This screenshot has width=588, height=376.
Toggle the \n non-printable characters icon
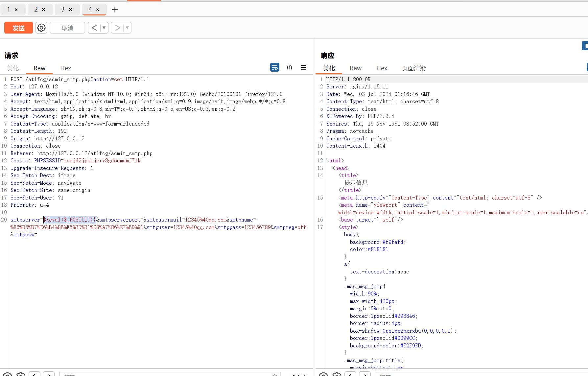[x=289, y=67]
